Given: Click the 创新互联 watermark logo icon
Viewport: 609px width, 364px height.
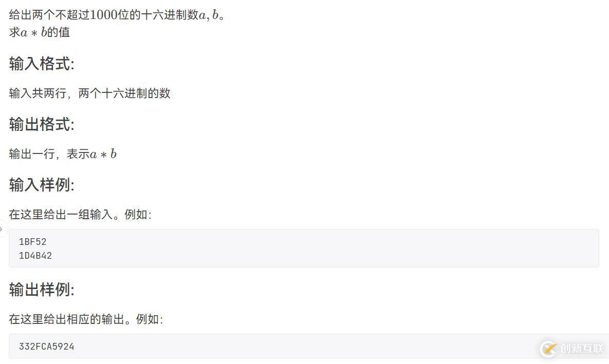Looking at the screenshot, I should coord(549,349).
